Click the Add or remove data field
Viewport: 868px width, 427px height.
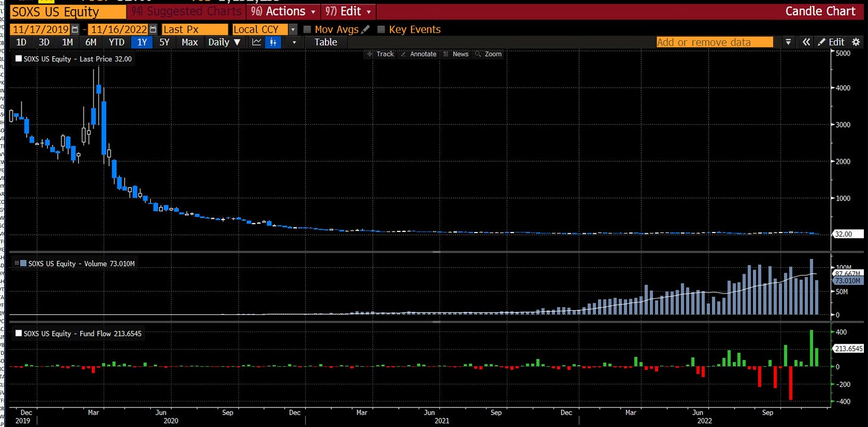714,42
